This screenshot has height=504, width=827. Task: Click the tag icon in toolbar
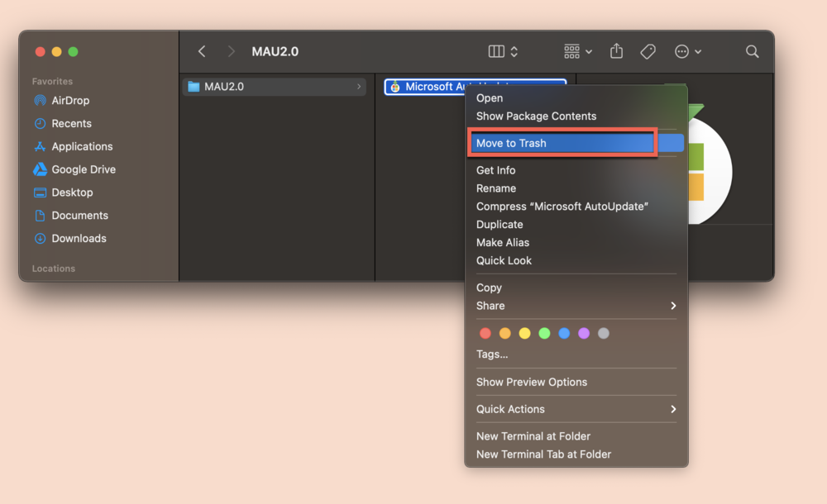pos(648,51)
